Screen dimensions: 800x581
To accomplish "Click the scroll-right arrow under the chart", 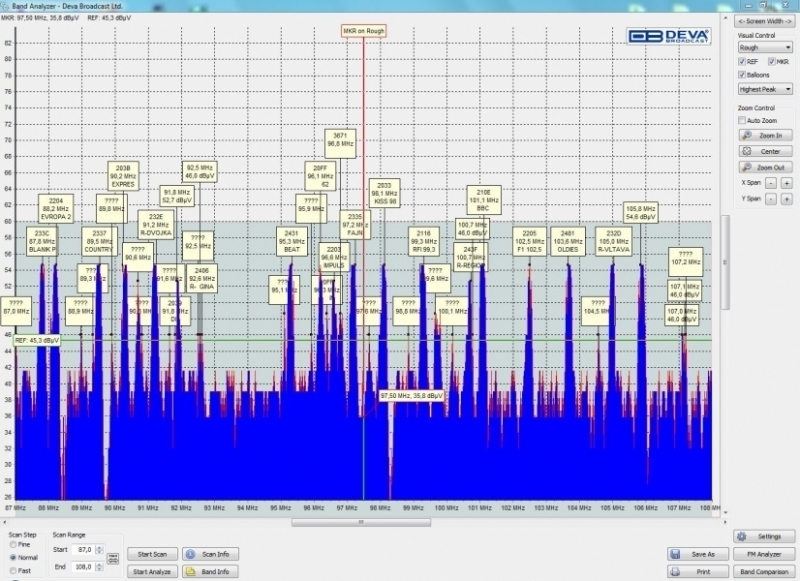I will (x=724, y=522).
